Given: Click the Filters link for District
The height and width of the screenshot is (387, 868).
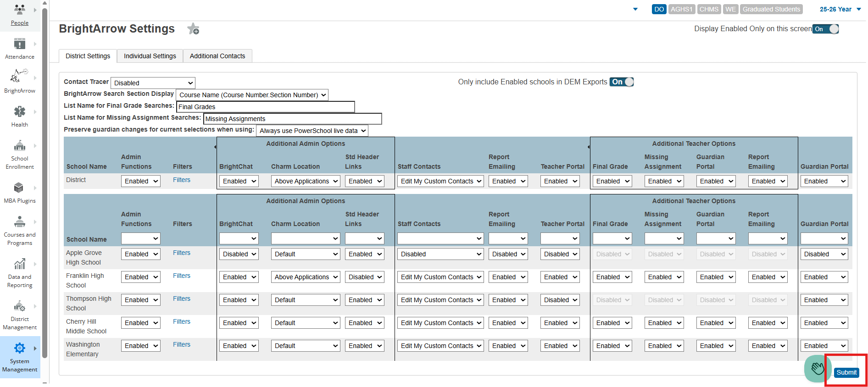Looking at the screenshot, I should click(182, 180).
